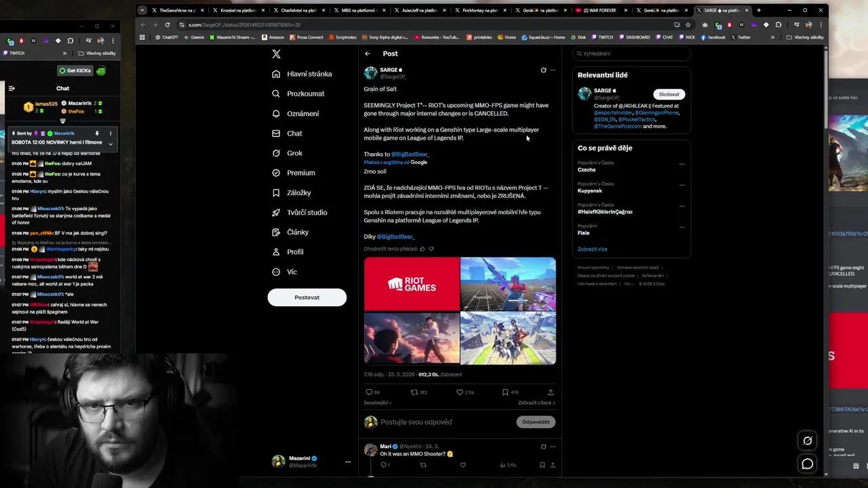
Task: Expand the Související sort dropdown
Action: pos(378,403)
